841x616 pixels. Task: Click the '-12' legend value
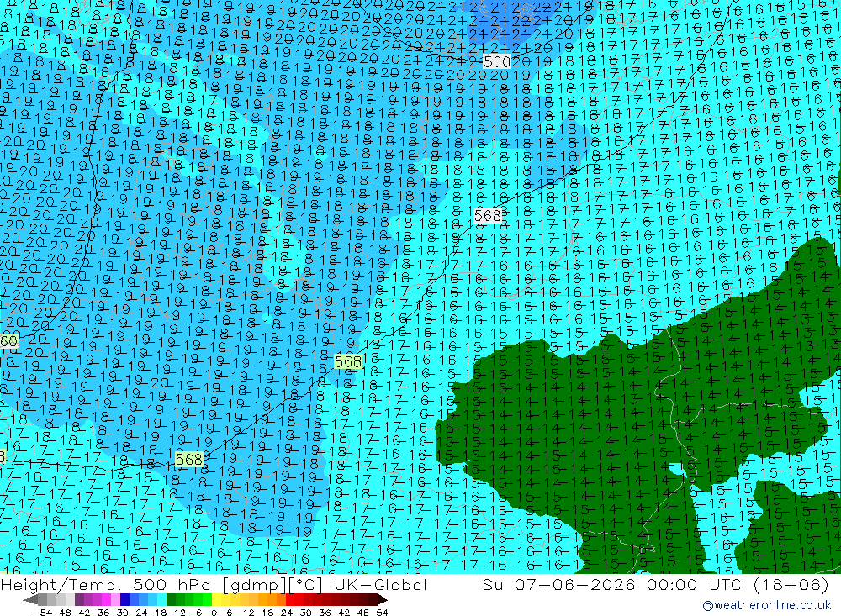coord(176,613)
